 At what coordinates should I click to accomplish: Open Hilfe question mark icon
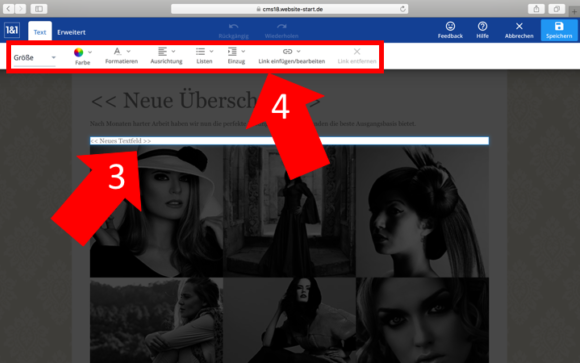click(x=482, y=26)
